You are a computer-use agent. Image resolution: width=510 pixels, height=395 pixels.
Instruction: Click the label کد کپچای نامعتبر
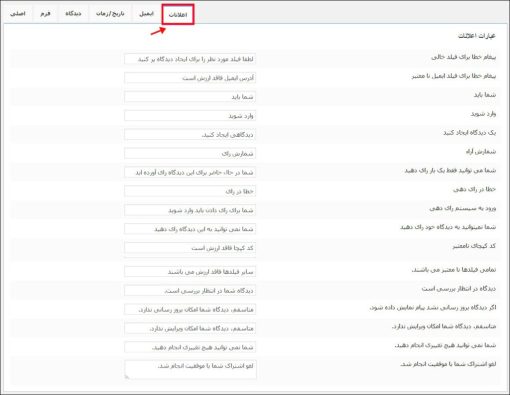click(474, 246)
